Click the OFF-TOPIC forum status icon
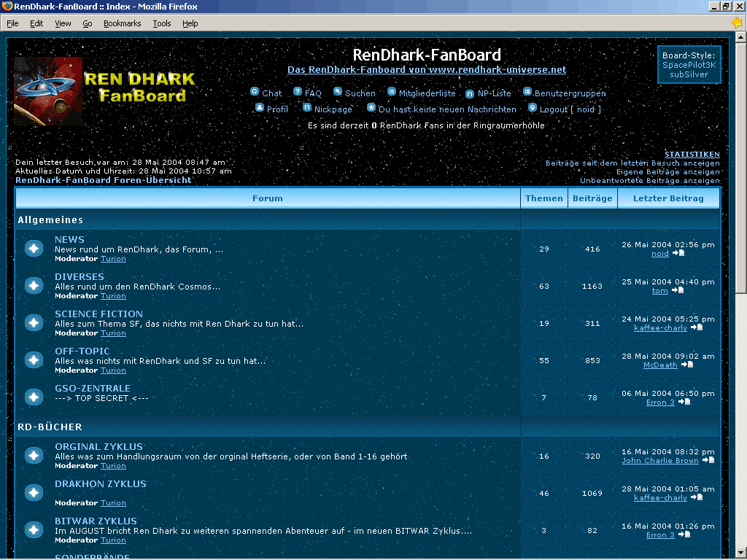This screenshot has height=560, width=747. pyautogui.click(x=34, y=359)
